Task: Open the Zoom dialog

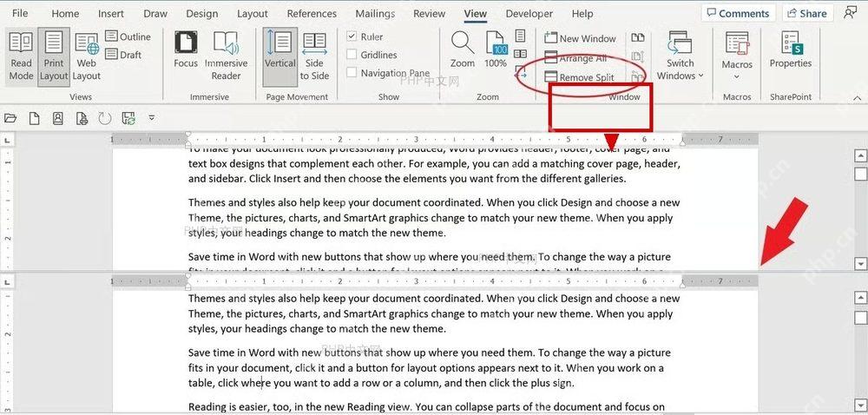Action: pyautogui.click(x=463, y=49)
